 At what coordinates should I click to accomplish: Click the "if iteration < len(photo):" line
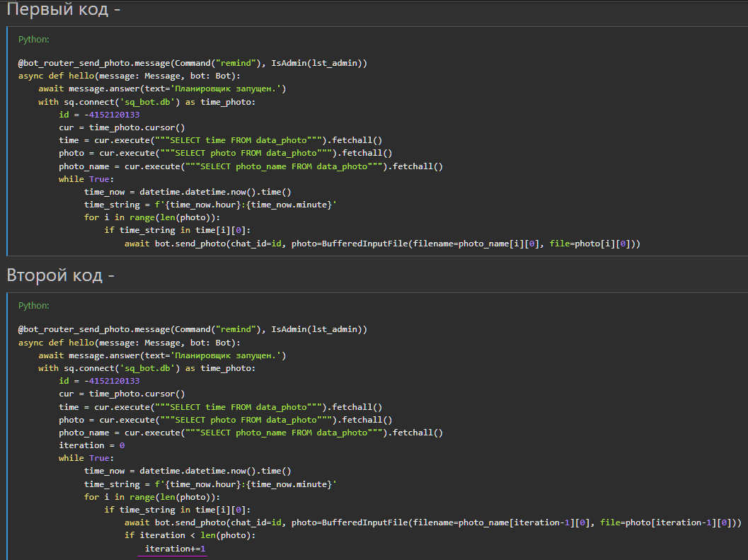[190, 535]
